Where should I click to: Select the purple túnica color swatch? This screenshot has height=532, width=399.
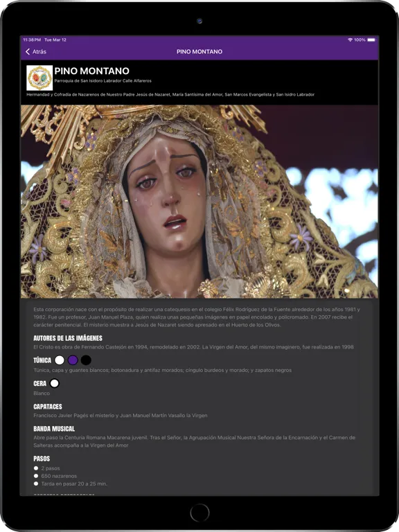click(73, 360)
